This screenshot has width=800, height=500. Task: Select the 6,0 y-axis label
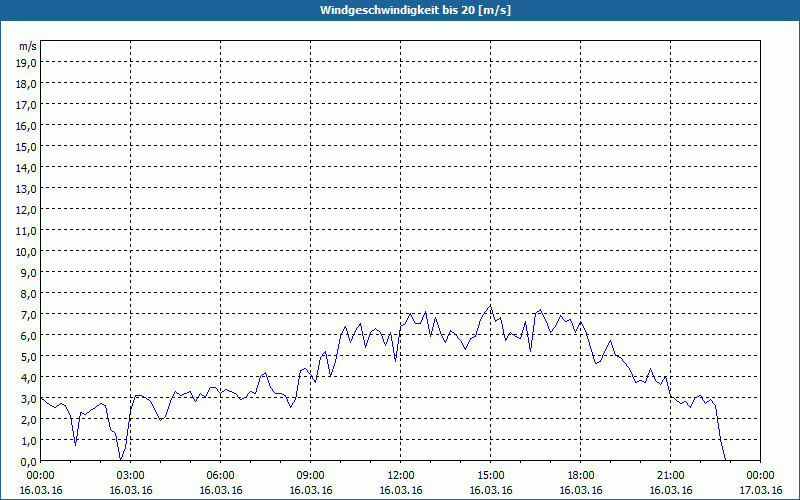30,336
